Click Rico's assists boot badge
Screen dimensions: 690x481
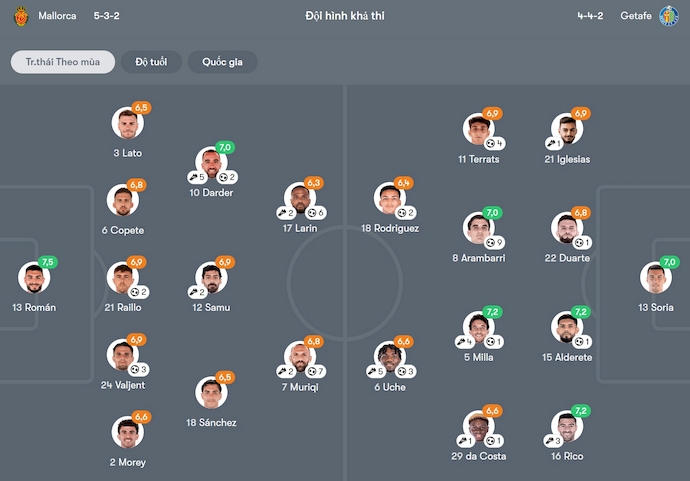[x=554, y=441]
